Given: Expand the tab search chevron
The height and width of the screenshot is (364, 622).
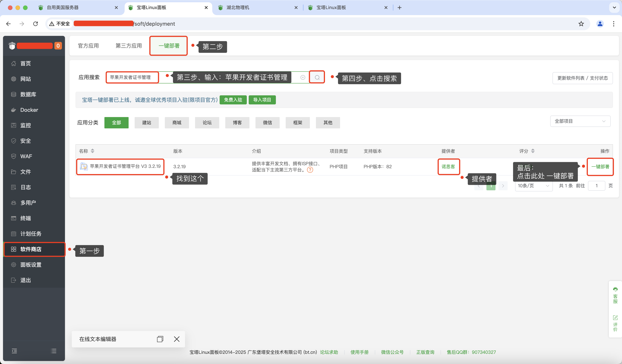Looking at the screenshot, I should 615,7.
